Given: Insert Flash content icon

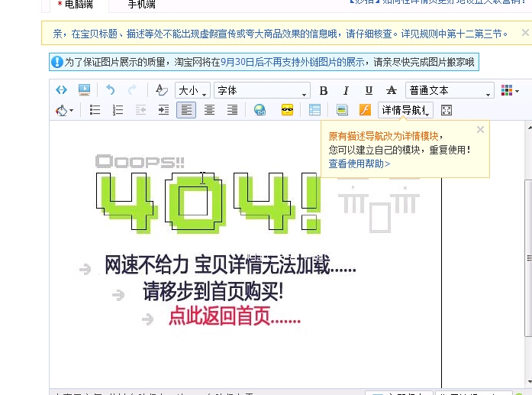Looking at the screenshot, I should point(365,110).
